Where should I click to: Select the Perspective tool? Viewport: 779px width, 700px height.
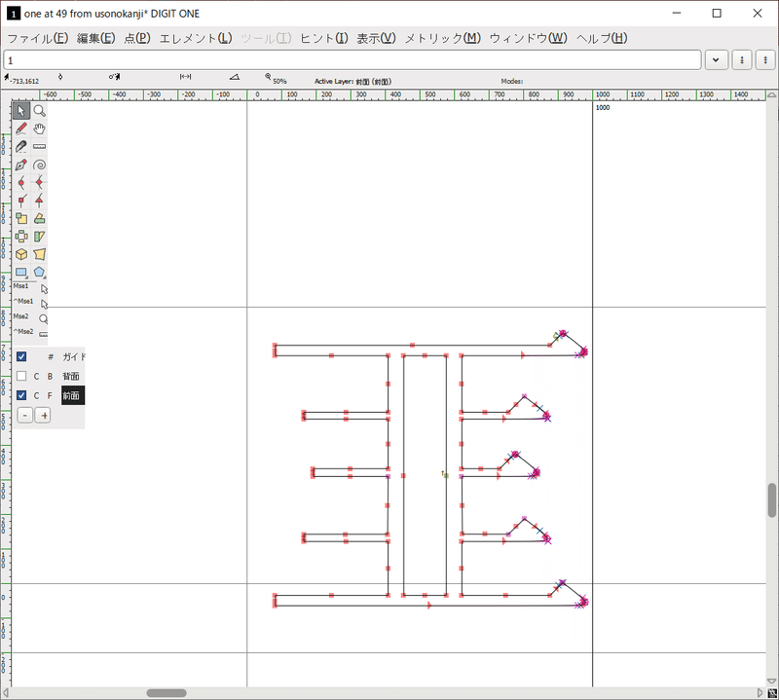tap(39, 254)
